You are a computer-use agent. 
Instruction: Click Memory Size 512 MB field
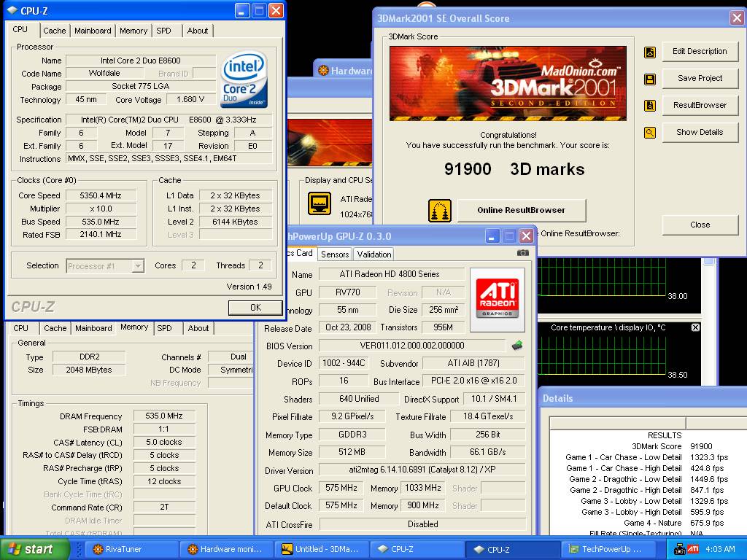[x=352, y=452]
